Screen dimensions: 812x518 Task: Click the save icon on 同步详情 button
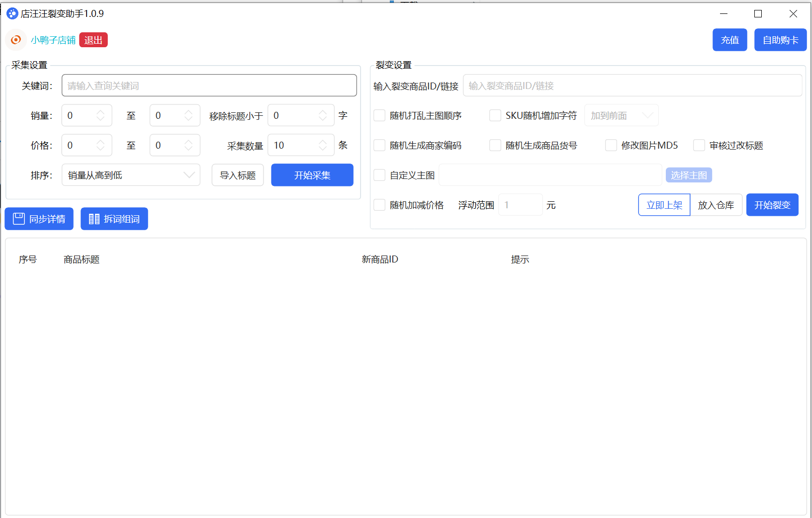tap(18, 218)
